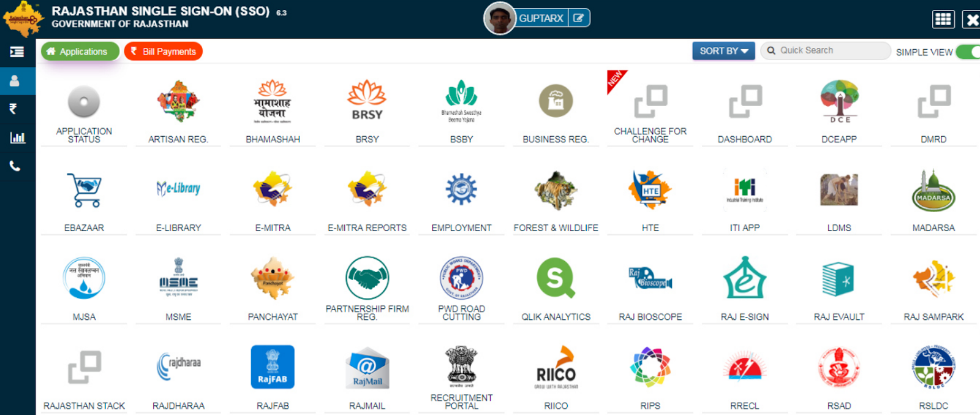Open the LDMS app icon
Image resolution: width=980 pixels, height=415 pixels.
[x=839, y=189]
